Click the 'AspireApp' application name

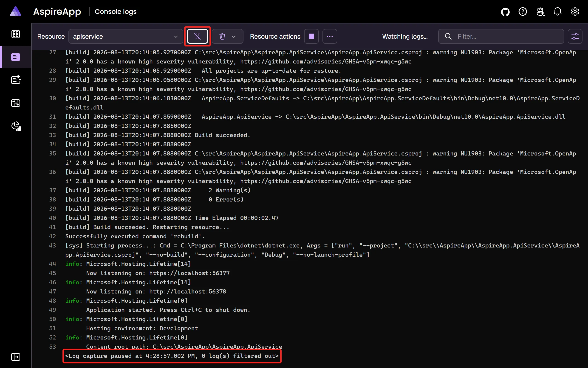click(57, 11)
